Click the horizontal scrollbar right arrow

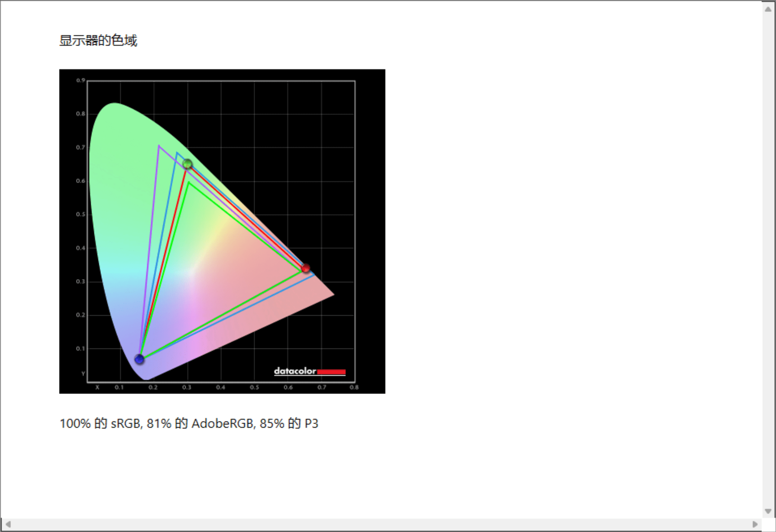click(x=755, y=524)
